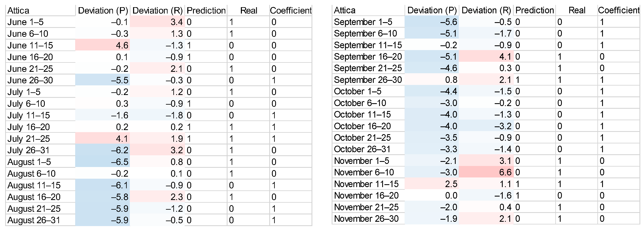Click the right table's Coefficient header
644x231 pixels.
619,10
